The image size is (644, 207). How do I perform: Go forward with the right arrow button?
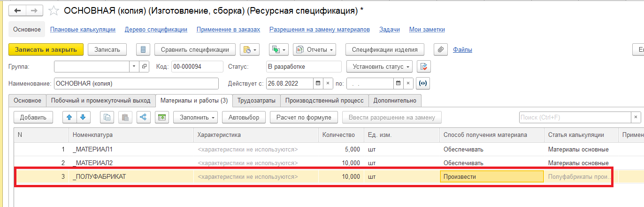point(34,10)
